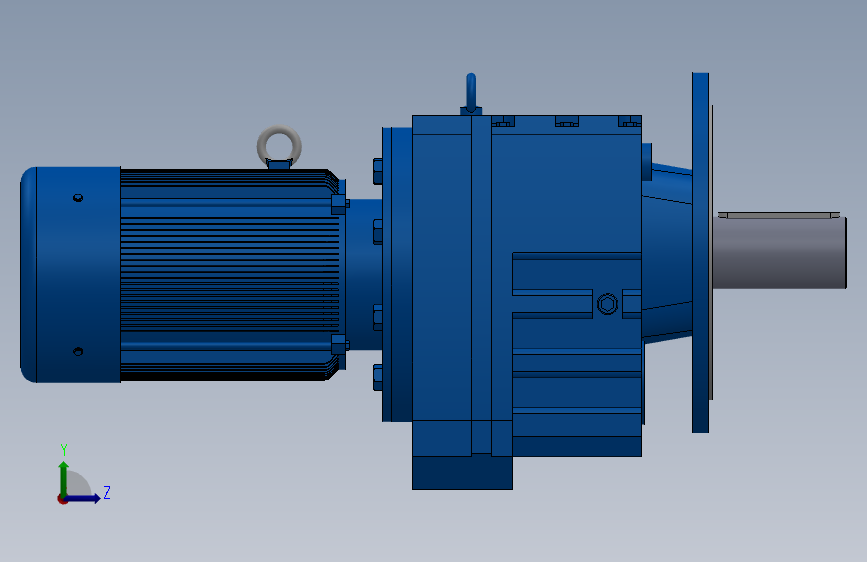This screenshot has height=562, width=867.
Task: Click the hex plug on the gearbox side
Action: click(x=607, y=304)
